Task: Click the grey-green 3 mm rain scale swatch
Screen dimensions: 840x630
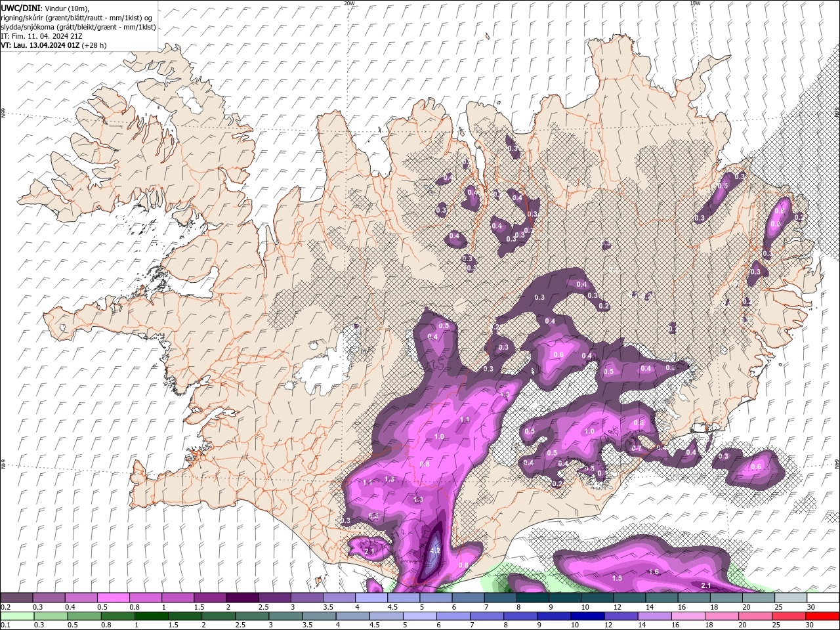Action: [x=285, y=616]
